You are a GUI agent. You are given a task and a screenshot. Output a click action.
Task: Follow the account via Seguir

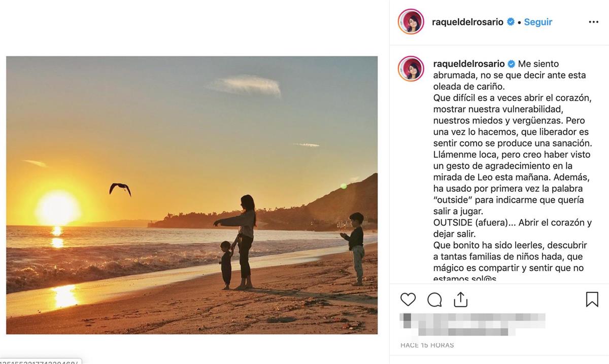(537, 22)
